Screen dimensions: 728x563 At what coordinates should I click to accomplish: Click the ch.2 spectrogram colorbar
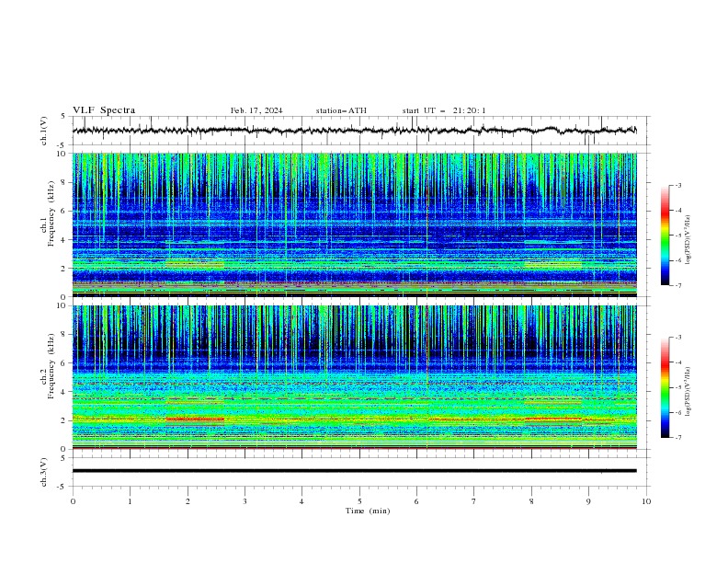665,387
